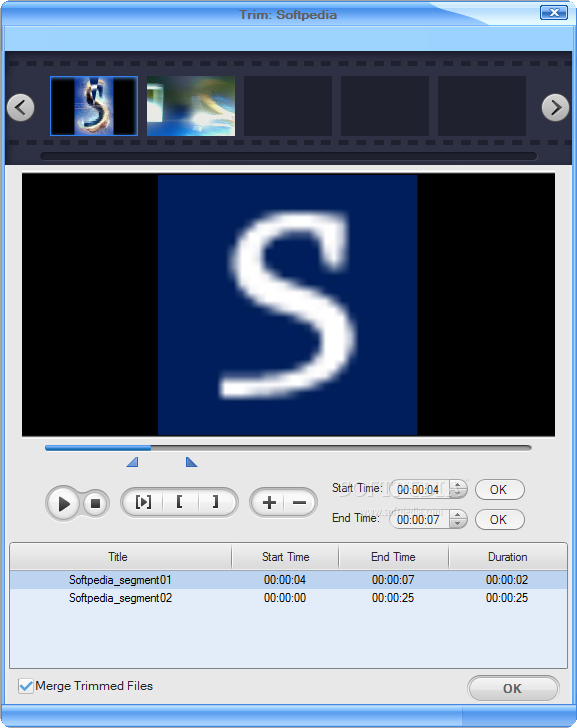Click the right trim end marker triangle
The height and width of the screenshot is (728, 577).
point(191,462)
